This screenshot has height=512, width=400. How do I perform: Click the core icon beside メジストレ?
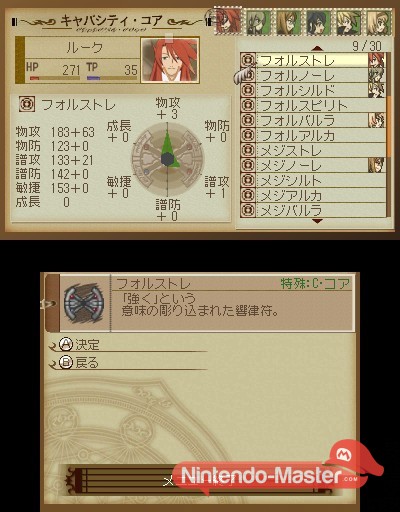click(x=248, y=150)
